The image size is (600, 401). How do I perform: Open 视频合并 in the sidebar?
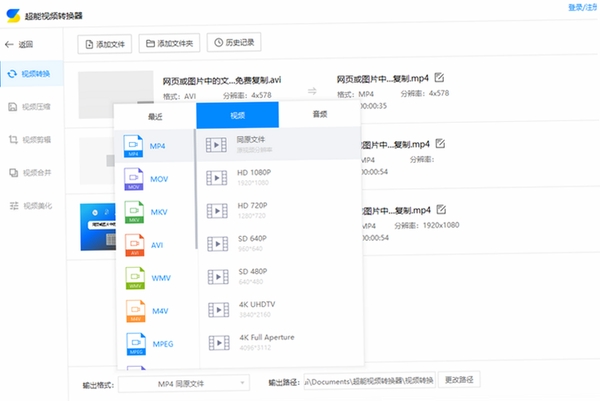[x=31, y=173]
